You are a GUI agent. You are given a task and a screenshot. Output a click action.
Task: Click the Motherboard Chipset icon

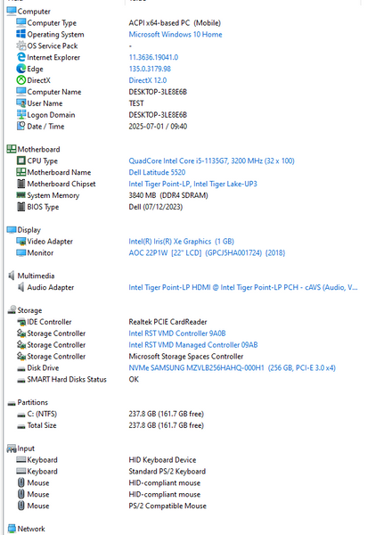coord(20,184)
